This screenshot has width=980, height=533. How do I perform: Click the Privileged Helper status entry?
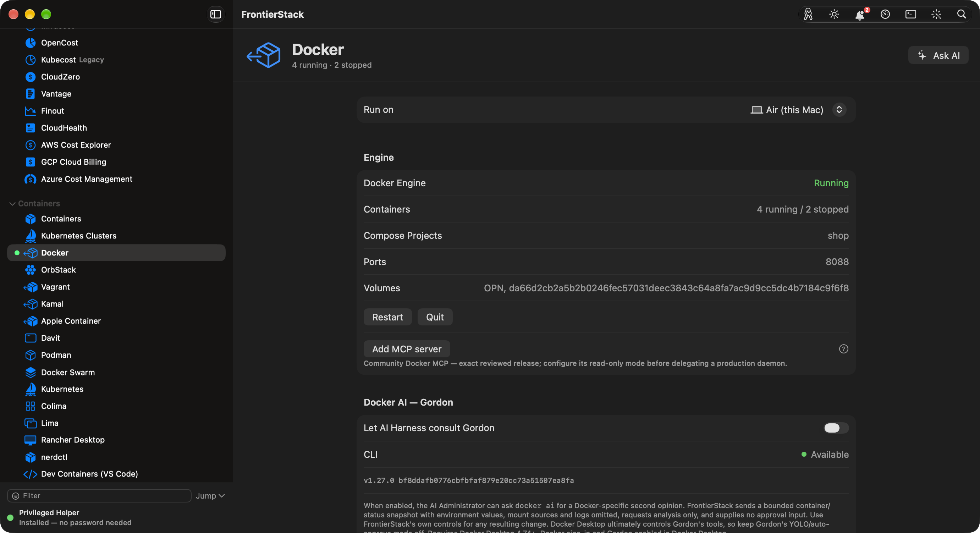point(70,517)
